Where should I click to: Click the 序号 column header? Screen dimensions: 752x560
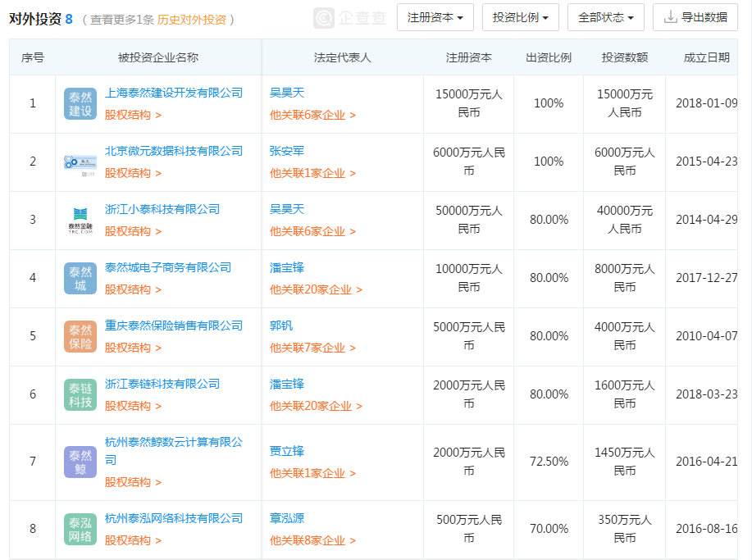click(x=33, y=57)
